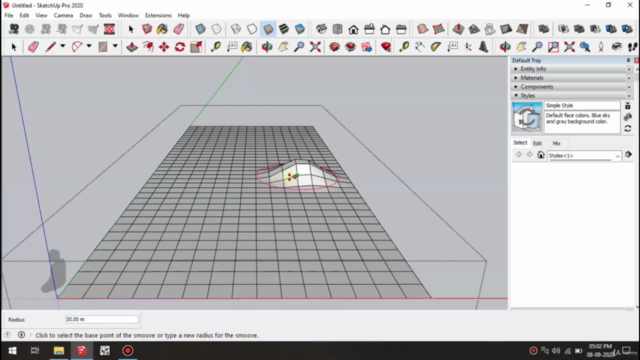Viewport: 640px width, 360px height.
Task: Switch to Shaded With Textures style
Action: click(x=284, y=29)
